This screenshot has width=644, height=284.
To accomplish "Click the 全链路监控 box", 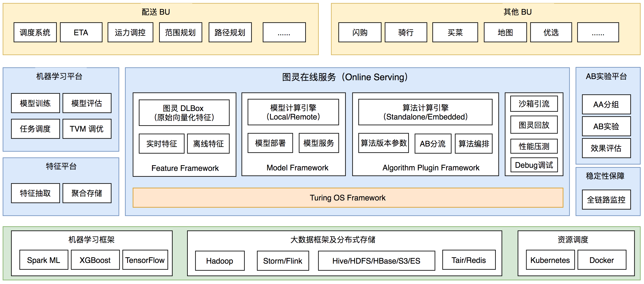I will 606,200.
